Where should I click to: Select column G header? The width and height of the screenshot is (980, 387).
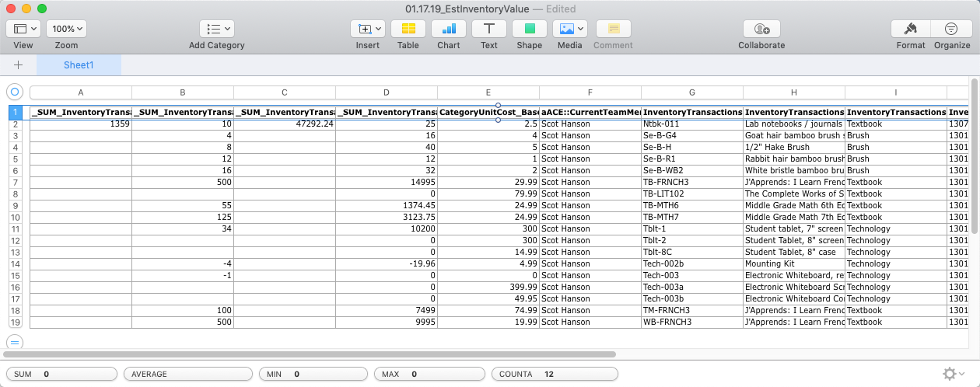[692, 92]
